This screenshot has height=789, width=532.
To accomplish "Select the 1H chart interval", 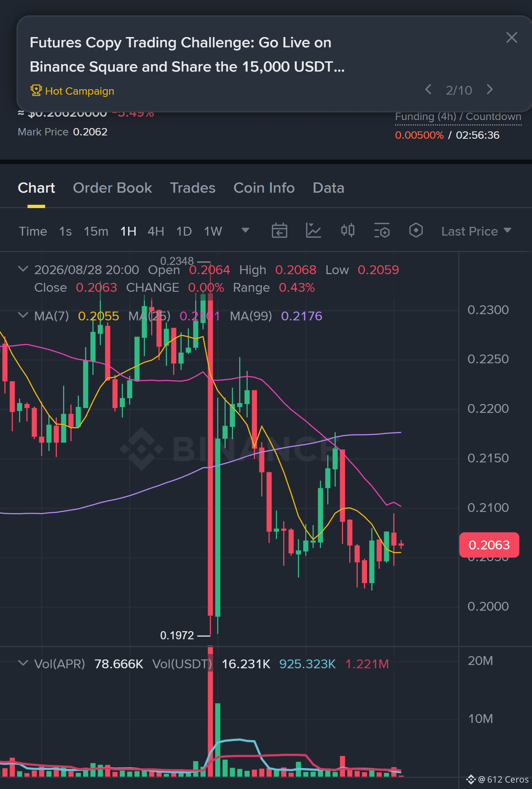I will (x=128, y=231).
